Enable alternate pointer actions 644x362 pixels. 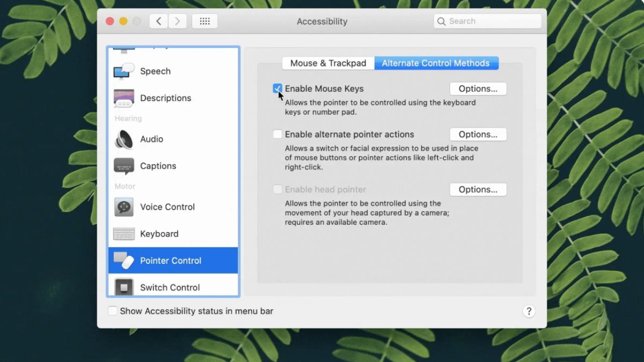click(x=277, y=134)
